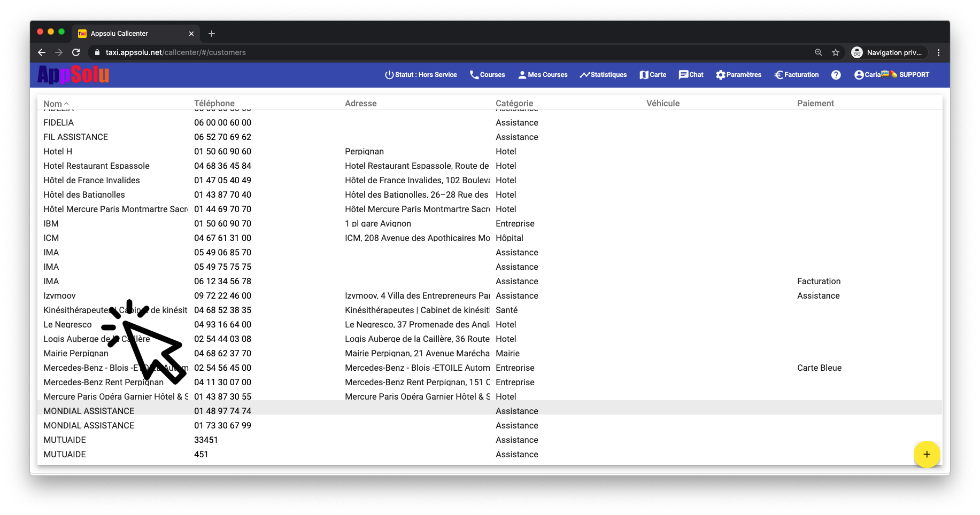
Task: Select the Izymoov customer name
Action: click(59, 296)
